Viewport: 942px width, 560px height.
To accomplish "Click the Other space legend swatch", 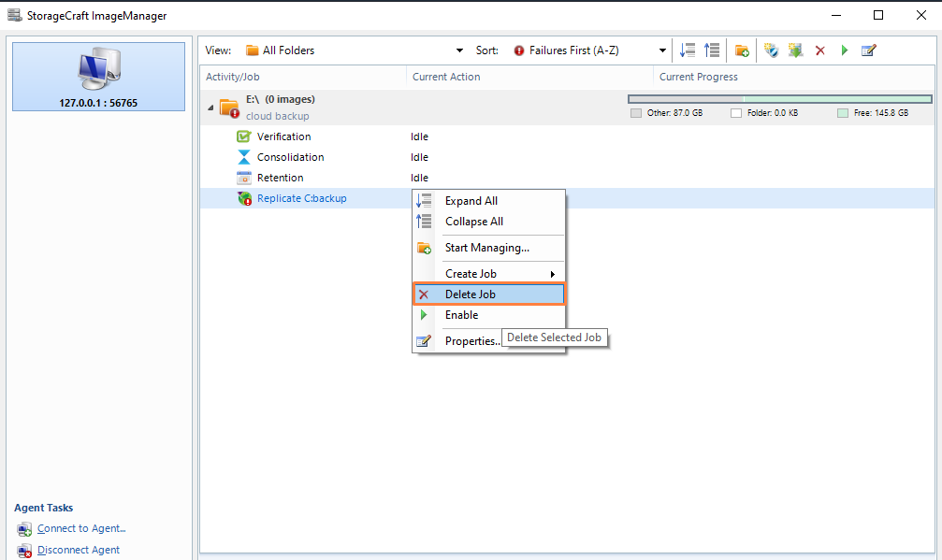I will point(636,113).
